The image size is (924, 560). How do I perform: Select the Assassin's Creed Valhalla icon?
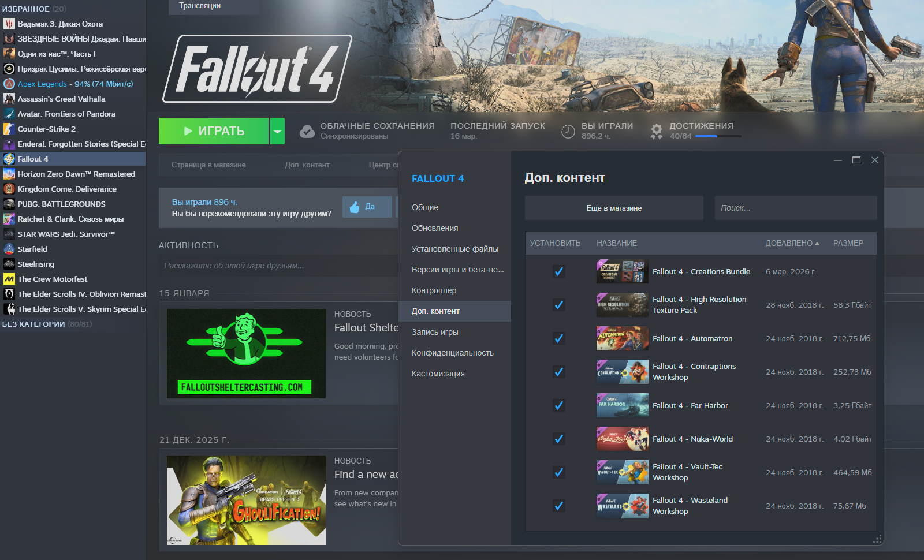click(9, 99)
